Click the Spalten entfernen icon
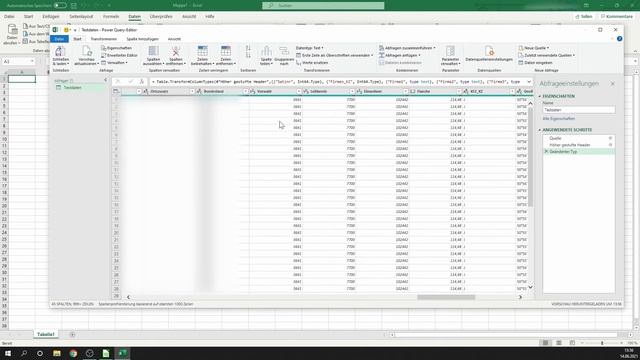The image size is (640, 360). pos(176,51)
